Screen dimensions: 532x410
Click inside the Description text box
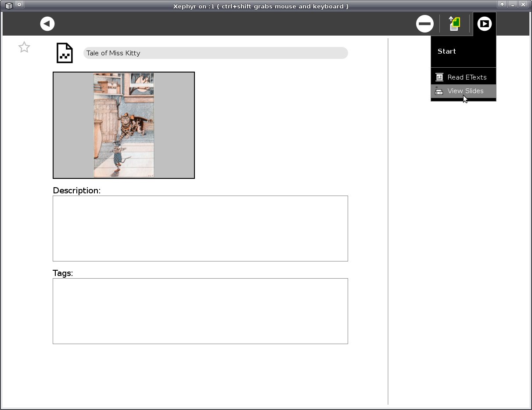[x=200, y=229]
